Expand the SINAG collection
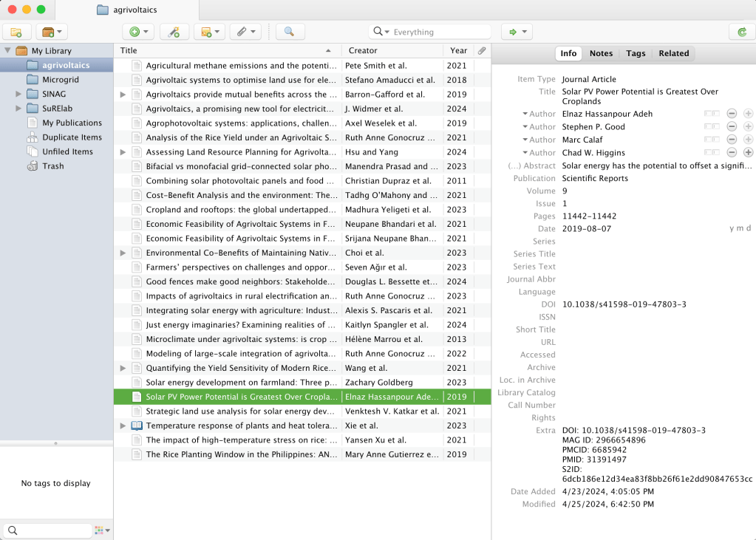The image size is (756, 540). pyautogui.click(x=18, y=94)
